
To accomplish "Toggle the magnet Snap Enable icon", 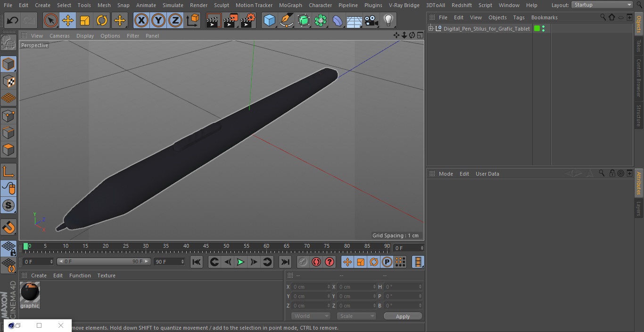I will pos(8,227).
